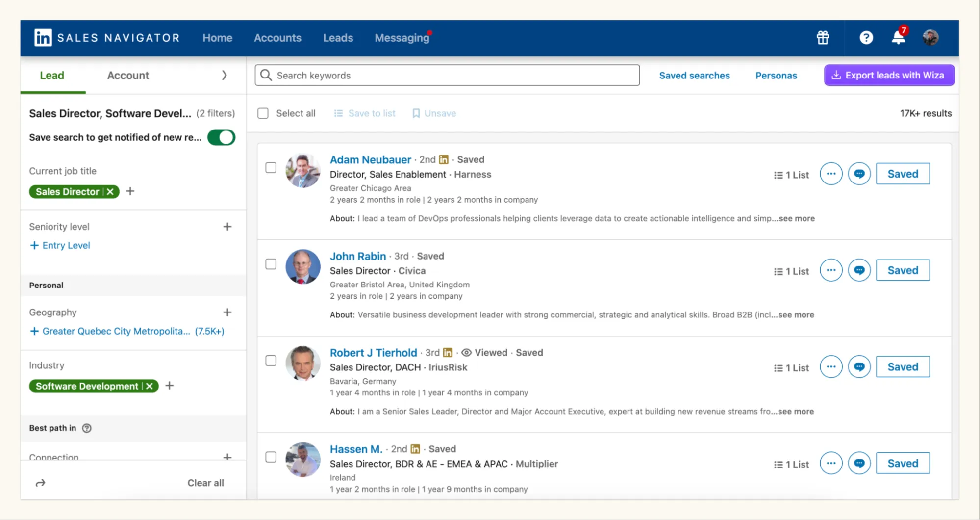This screenshot has height=520, width=980.
Task: Click the LinkedIn badge next to Hassen M.
Action: tap(415, 449)
